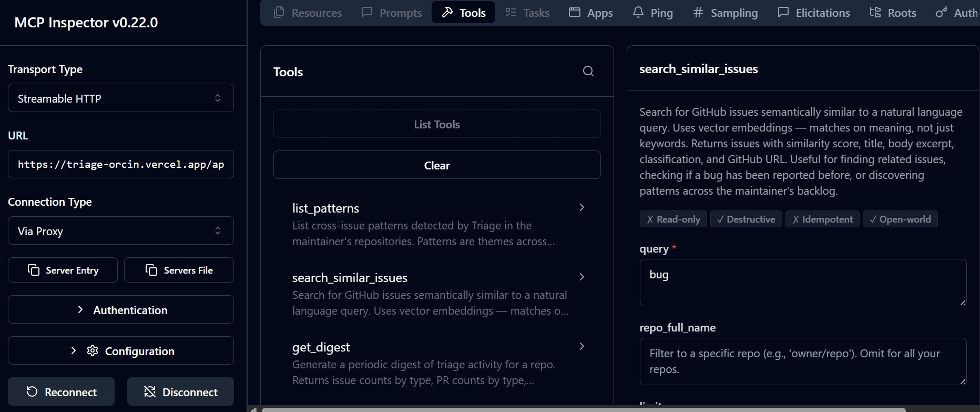Click the Idempotent annotation badge
The image size is (980, 412).
tap(822, 219)
